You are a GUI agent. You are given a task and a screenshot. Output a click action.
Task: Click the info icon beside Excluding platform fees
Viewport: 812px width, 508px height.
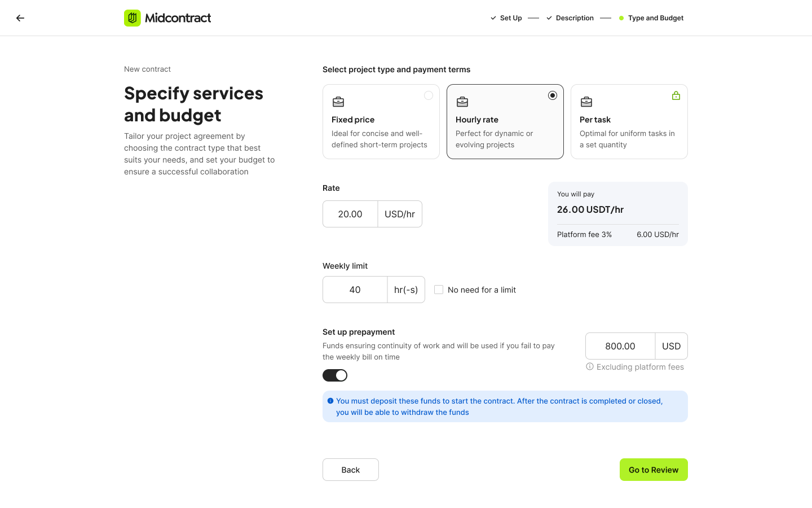click(590, 366)
